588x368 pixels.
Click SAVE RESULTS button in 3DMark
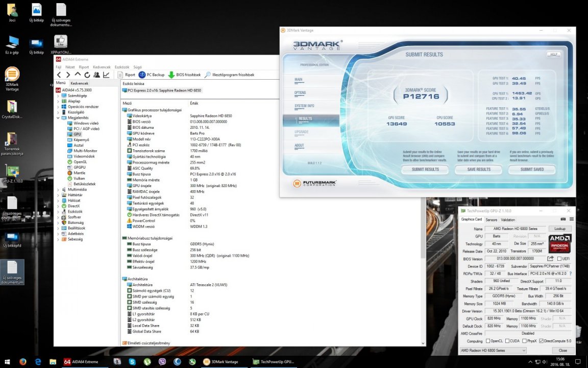[x=479, y=169]
